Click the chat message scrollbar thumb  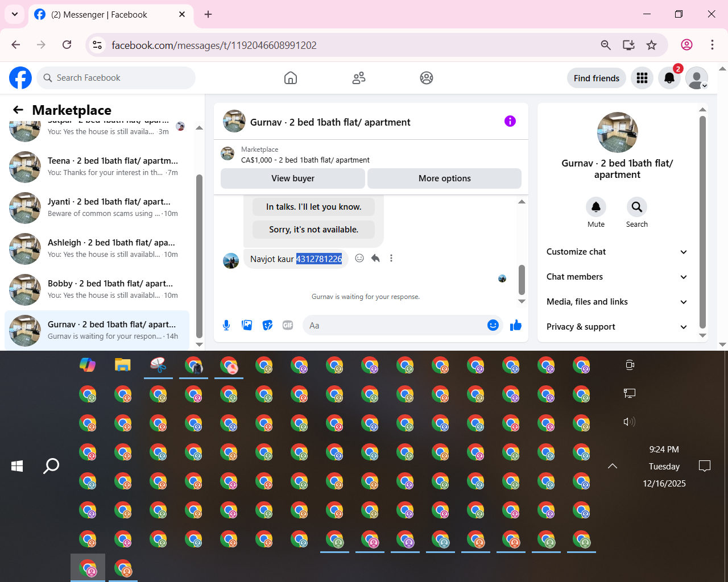coord(522,280)
